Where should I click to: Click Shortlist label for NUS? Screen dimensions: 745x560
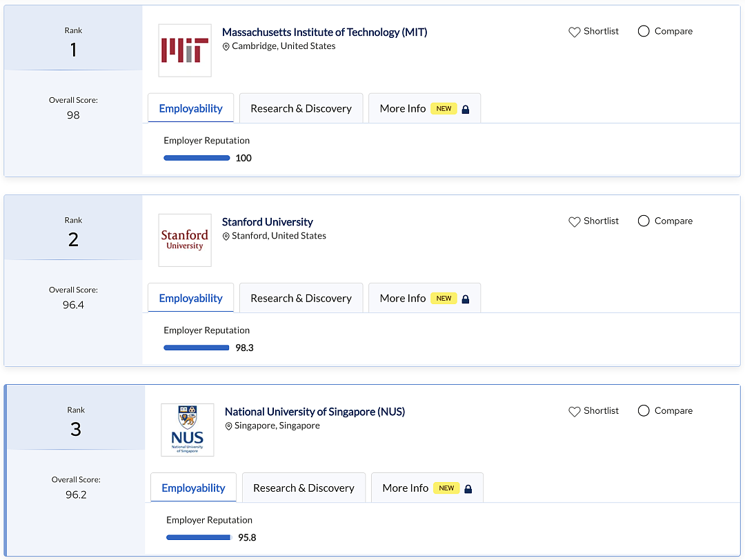601,411
